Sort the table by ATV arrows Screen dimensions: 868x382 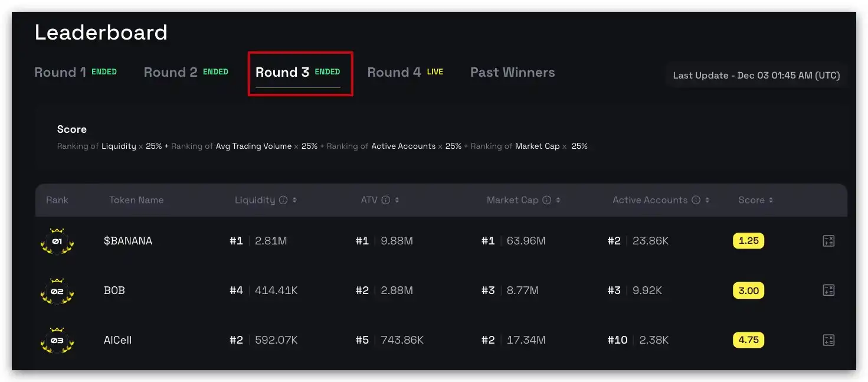tap(397, 200)
